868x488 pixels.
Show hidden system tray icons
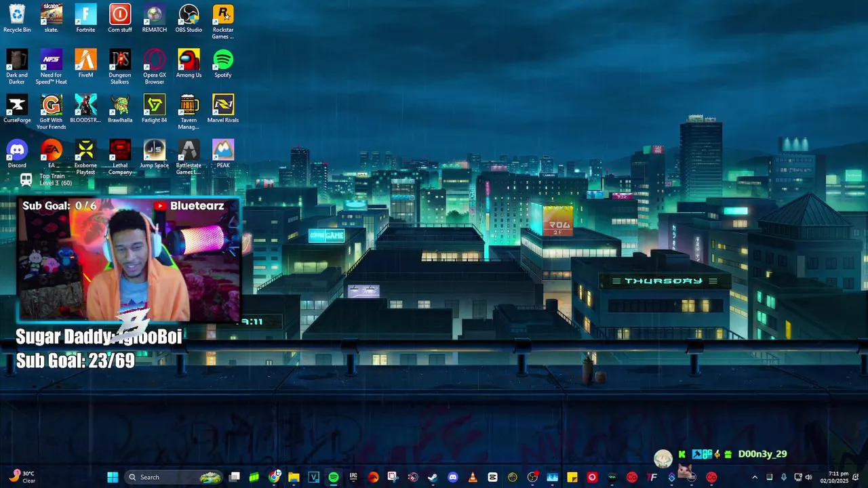755,477
